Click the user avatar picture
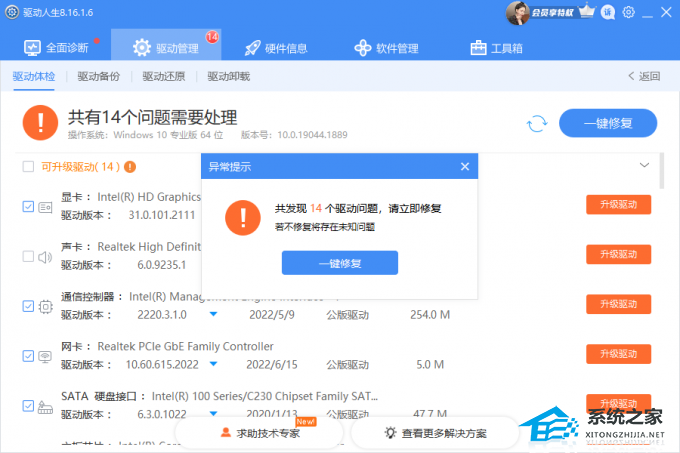Image resolution: width=680 pixels, height=453 pixels. pos(517,13)
